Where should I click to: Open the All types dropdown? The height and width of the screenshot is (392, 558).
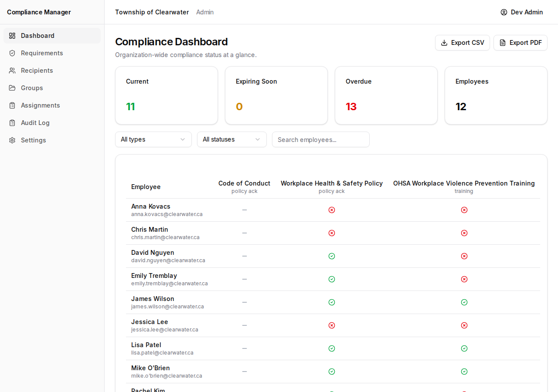153,139
